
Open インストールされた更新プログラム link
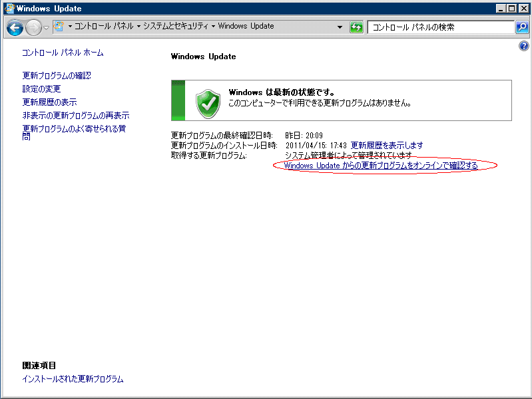point(73,378)
